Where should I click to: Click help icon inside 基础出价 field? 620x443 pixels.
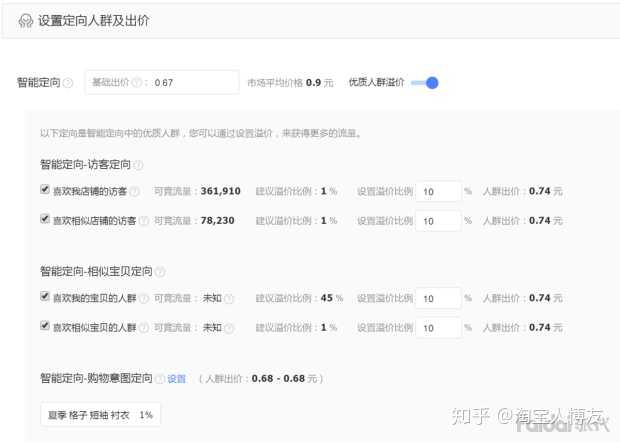click(137, 82)
